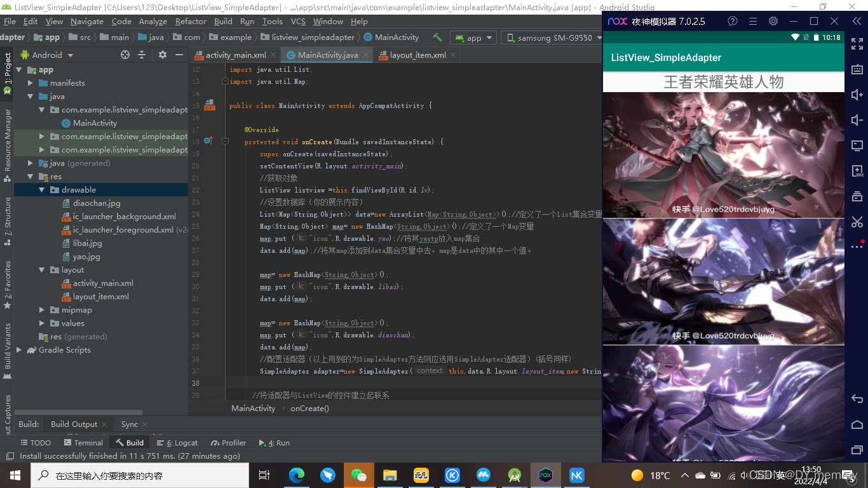Click related XML file gutter icon line 15
The height and width of the screenshot is (488, 868).
pos(209,105)
